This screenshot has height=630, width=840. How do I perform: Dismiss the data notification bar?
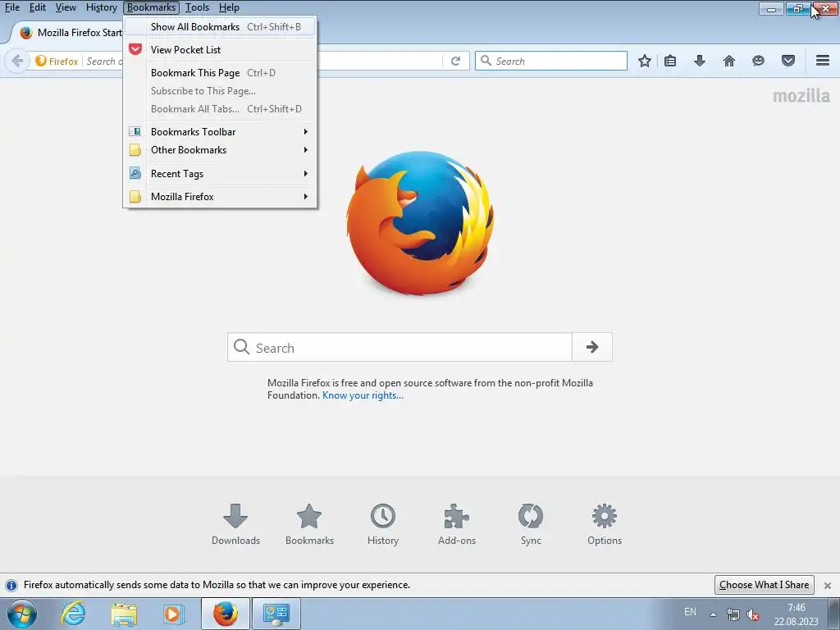tap(828, 586)
